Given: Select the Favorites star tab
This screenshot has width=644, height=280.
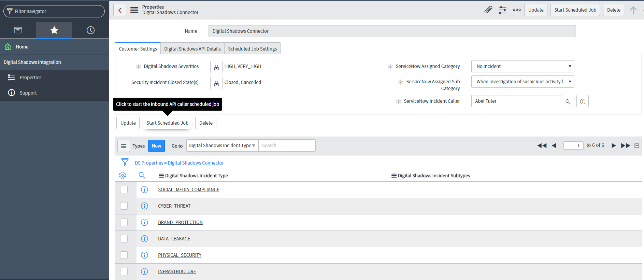Looking at the screenshot, I should [x=54, y=30].
